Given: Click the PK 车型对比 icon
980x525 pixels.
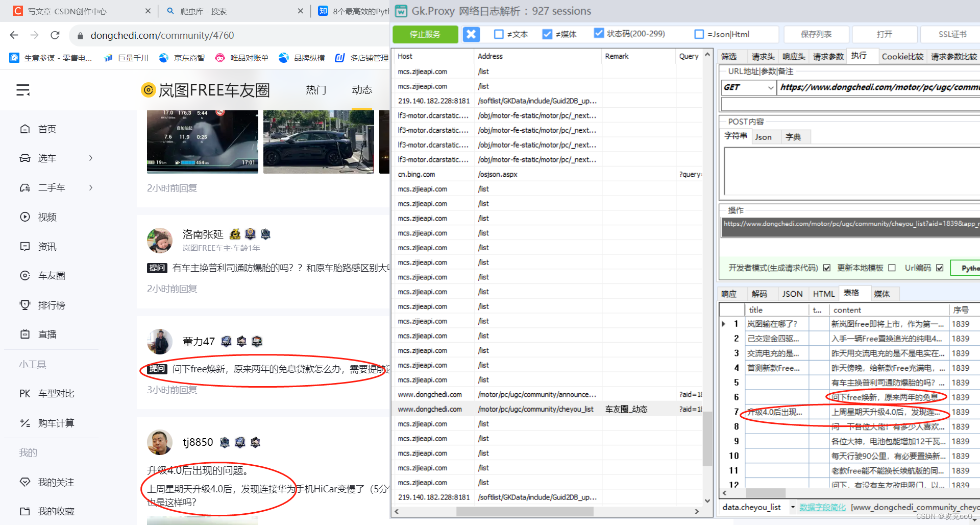Looking at the screenshot, I should 24,394.
